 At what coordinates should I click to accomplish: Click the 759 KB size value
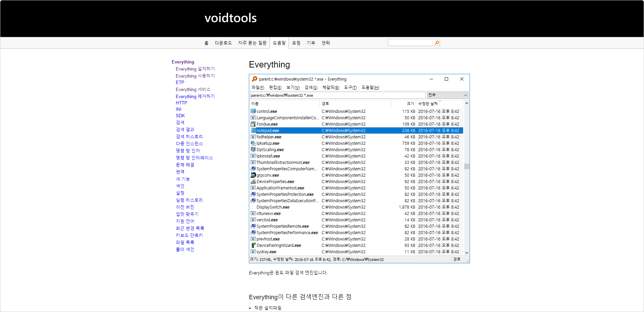409,143
